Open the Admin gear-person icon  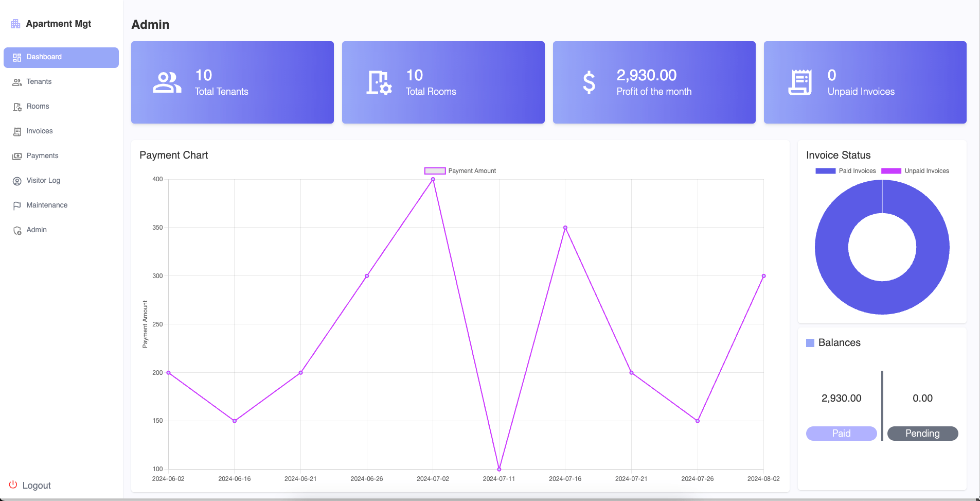(16, 230)
